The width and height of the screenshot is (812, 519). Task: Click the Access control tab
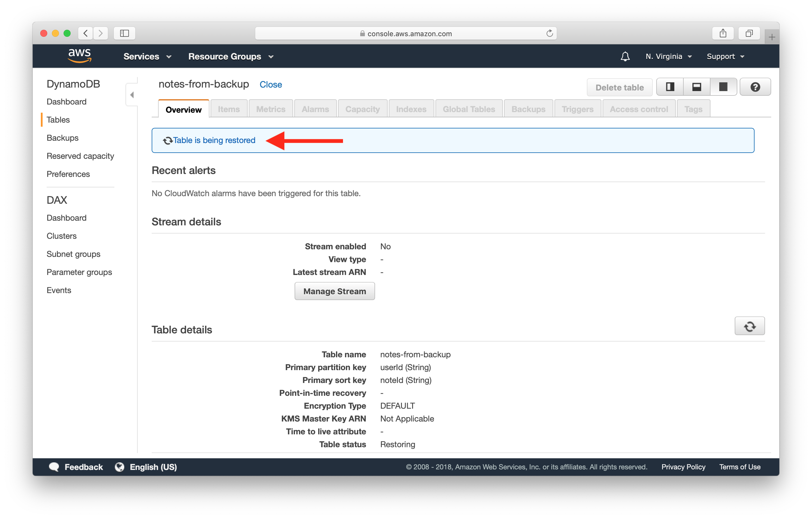point(638,109)
